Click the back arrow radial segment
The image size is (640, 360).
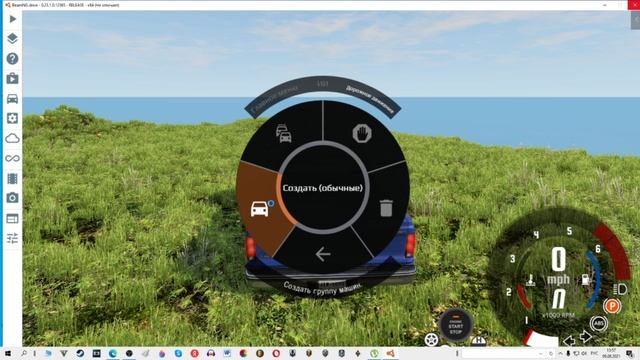click(323, 254)
